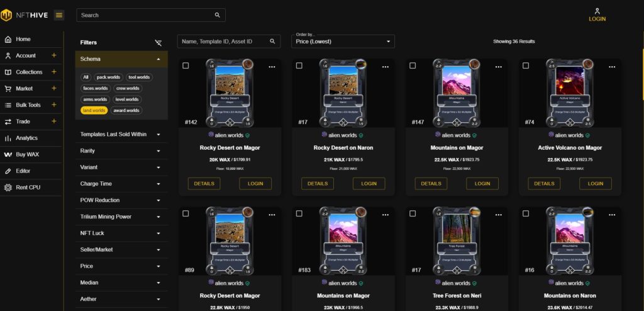Filter by the pack.worlds schema chip
Image resolution: width=644 pixels, height=311 pixels.
click(x=108, y=77)
